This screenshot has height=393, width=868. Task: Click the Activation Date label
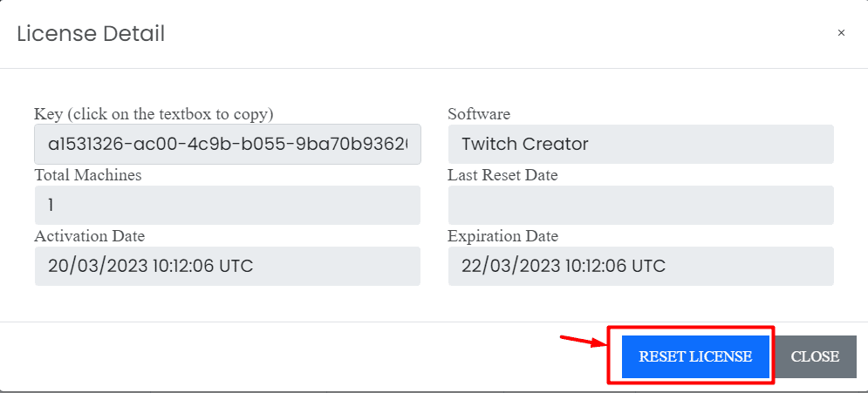point(90,236)
